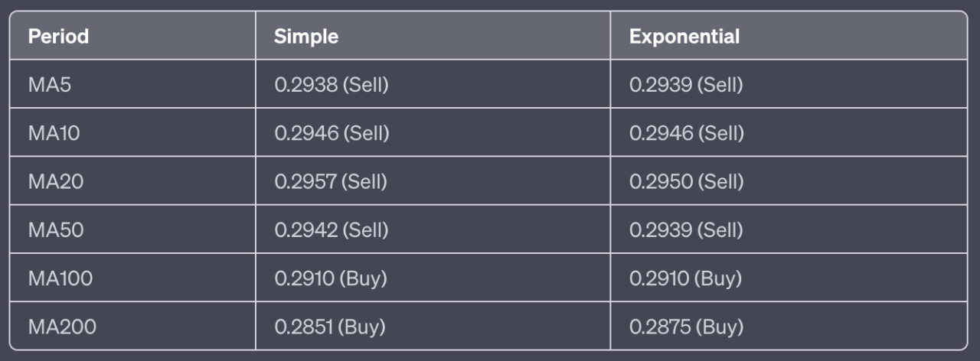Select the MA50 Exponential 0.2939 (Sell) cell
Image resolution: width=980 pixels, height=361 pixels.
686,229
